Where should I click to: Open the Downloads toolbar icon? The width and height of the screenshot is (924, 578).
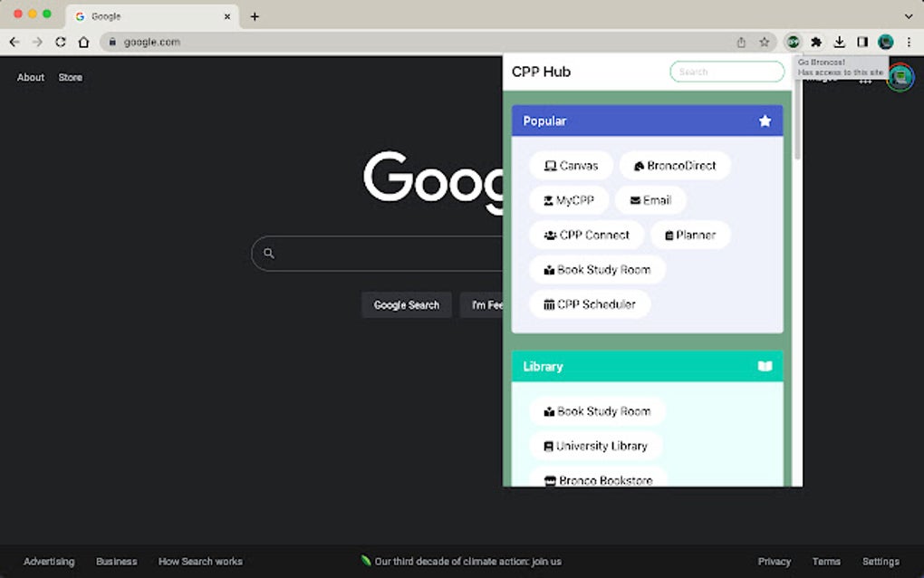click(839, 42)
